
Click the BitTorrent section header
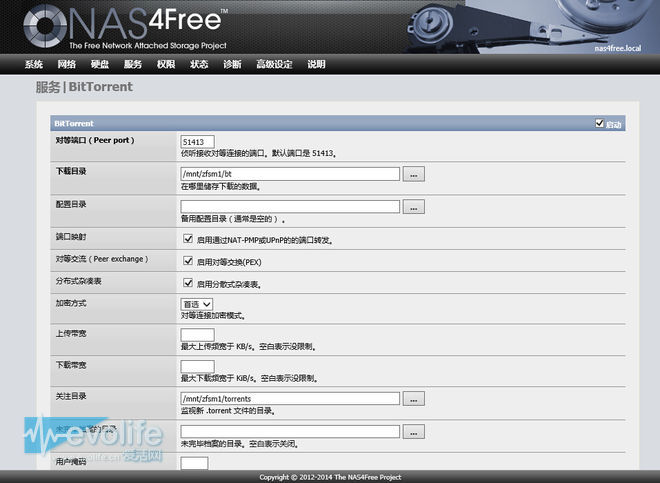[x=338, y=123]
